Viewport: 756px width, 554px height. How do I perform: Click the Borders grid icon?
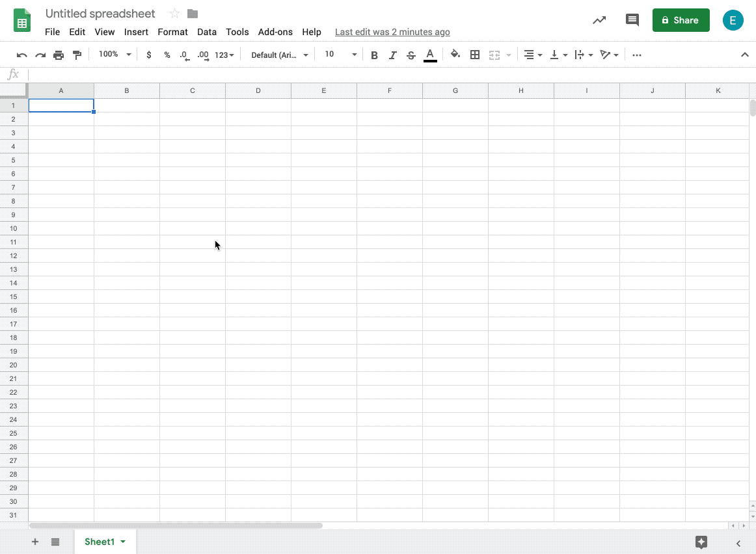[475, 55]
